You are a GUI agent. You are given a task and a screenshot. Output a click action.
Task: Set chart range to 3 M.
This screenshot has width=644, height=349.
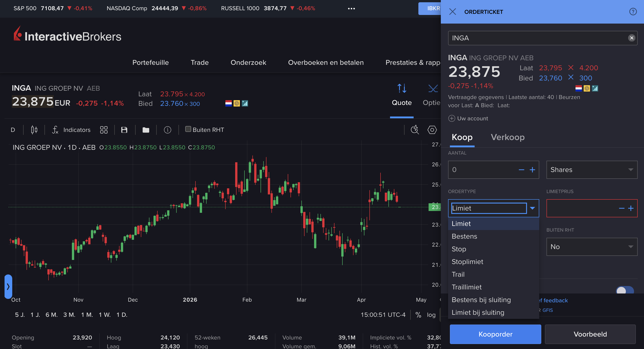pyautogui.click(x=69, y=315)
